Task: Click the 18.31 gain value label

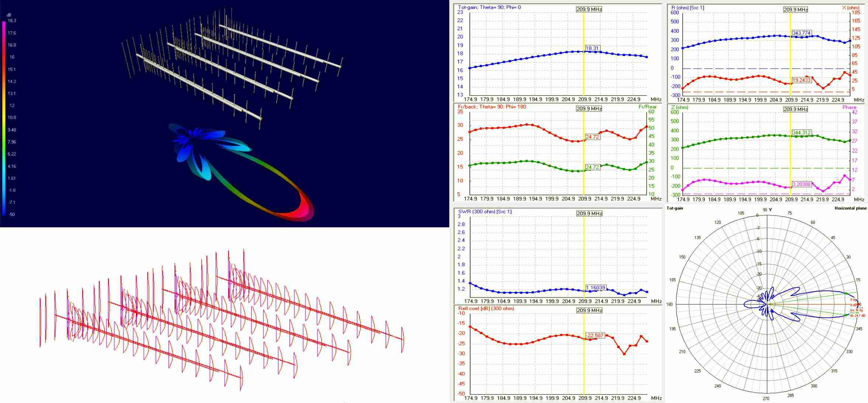Action: tap(592, 48)
